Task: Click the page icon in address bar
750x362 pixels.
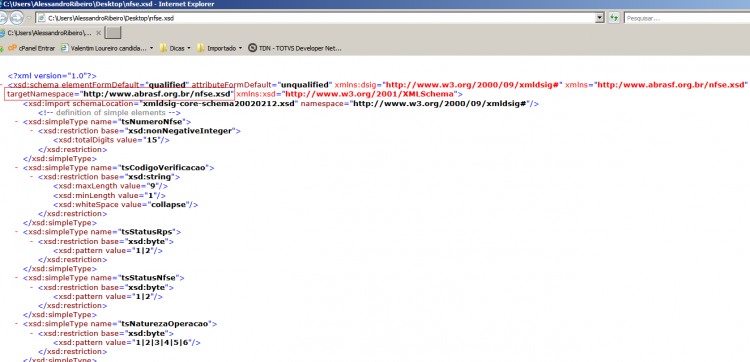Action: pos(42,18)
